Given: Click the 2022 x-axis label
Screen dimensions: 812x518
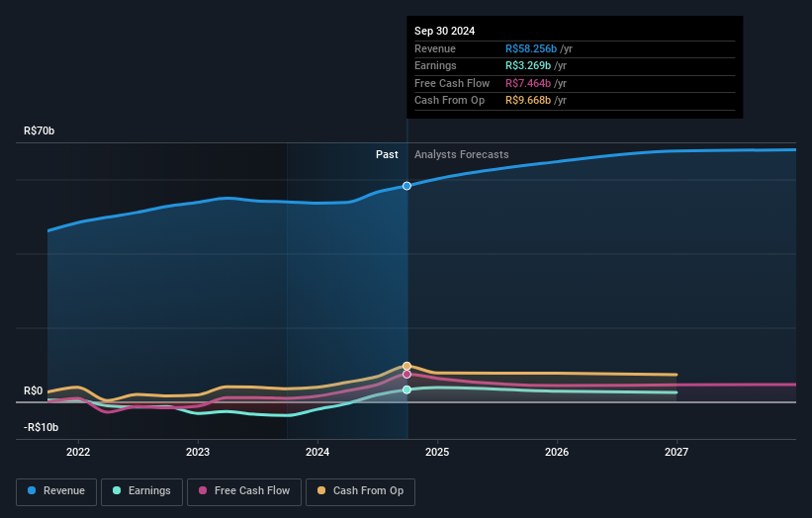Looking at the screenshot, I should pos(78,453).
